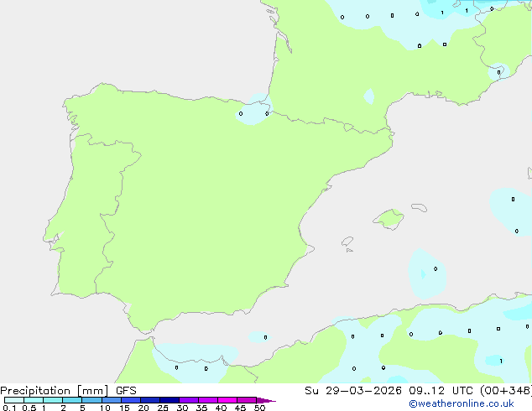This screenshot has width=532, height=411.
Task: Click the '25' legend label
Action: tap(163, 408)
